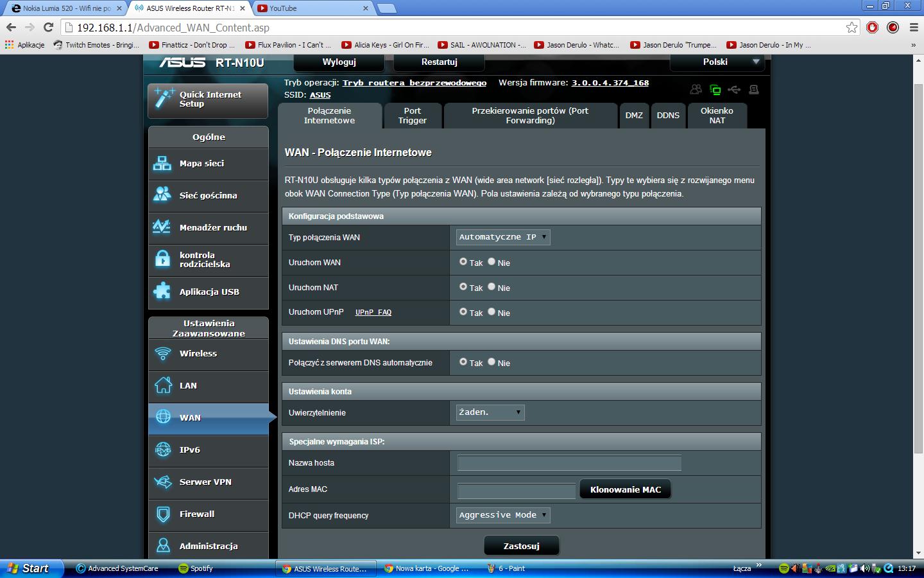Select Tak for automatic DNS server

(463, 362)
